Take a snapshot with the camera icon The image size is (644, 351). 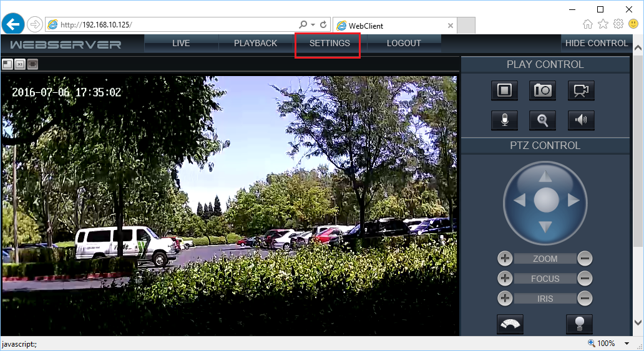click(542, 90)
